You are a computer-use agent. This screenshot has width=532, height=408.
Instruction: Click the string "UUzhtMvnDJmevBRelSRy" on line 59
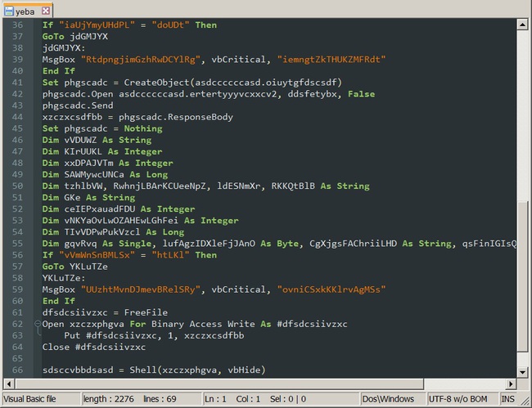click(x=141, y=289)
